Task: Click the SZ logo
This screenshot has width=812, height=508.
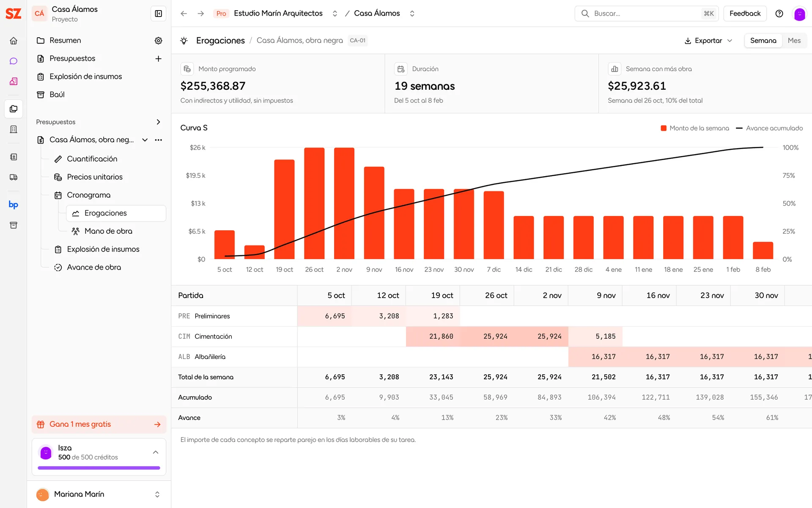Action: 14,14
